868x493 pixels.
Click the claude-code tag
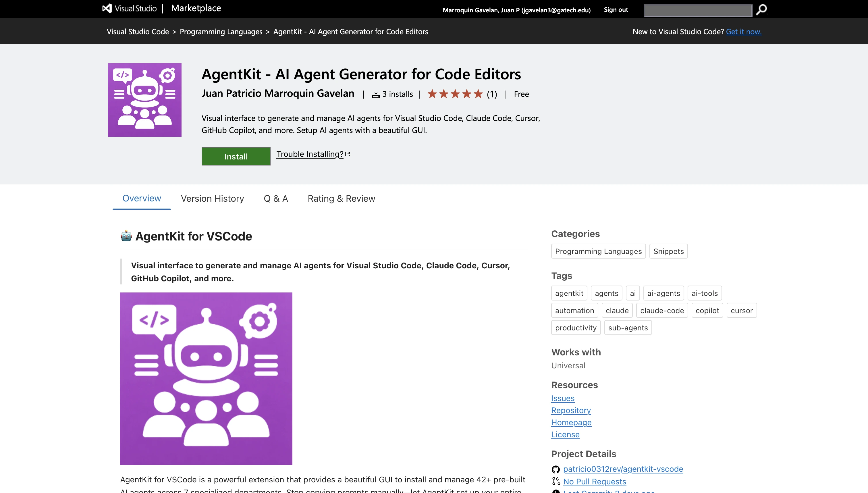(662, 311)
